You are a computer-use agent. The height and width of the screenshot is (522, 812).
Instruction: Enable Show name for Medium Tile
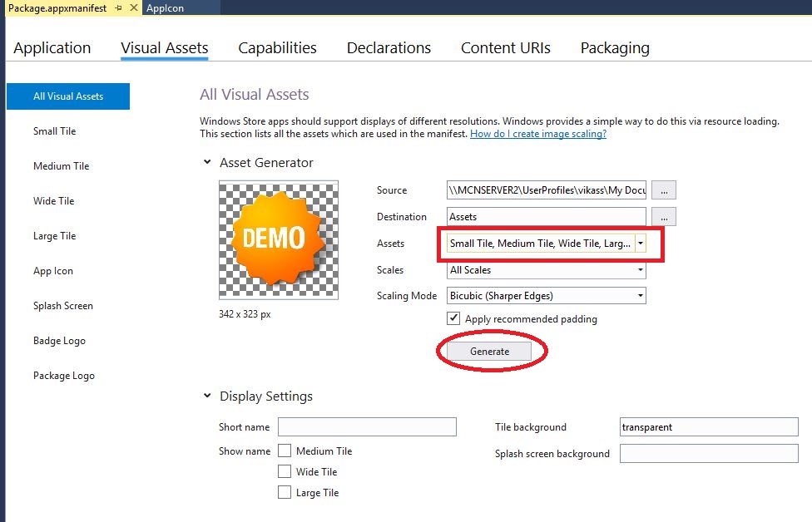point(285,451)
